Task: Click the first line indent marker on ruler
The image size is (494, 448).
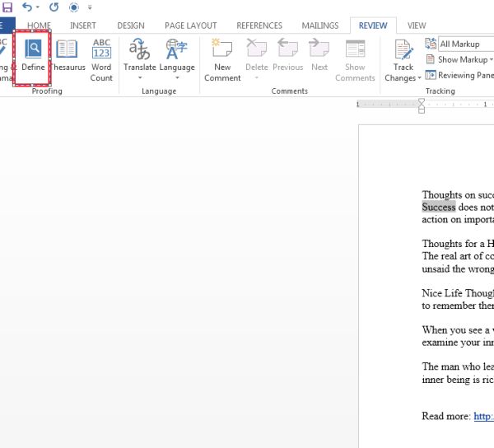Action: point(422,101)
